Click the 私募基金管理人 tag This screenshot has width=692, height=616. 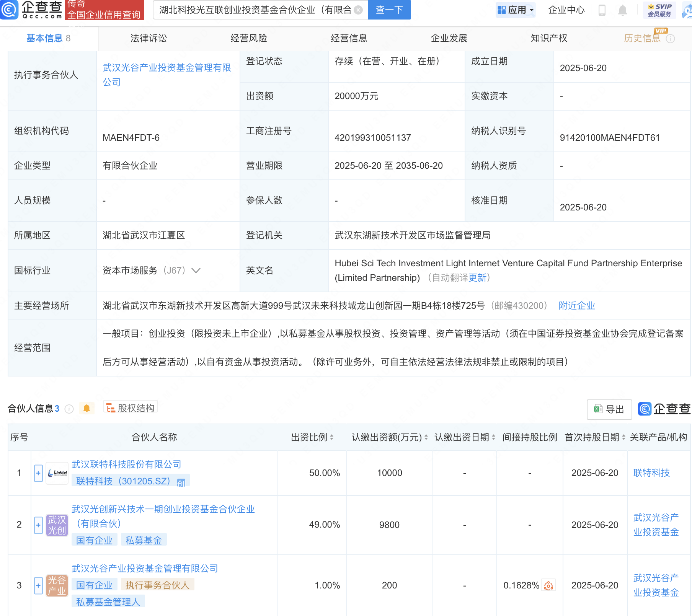click(x=108, y=602)
